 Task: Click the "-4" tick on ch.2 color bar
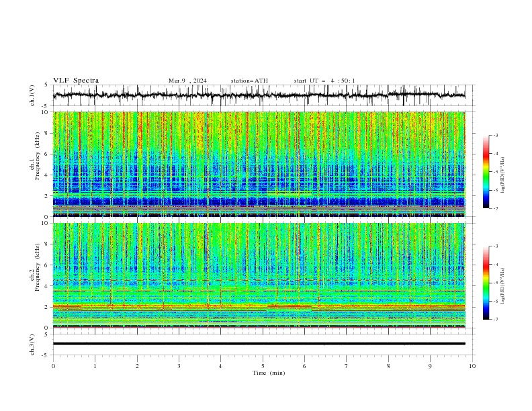point(495,265)
